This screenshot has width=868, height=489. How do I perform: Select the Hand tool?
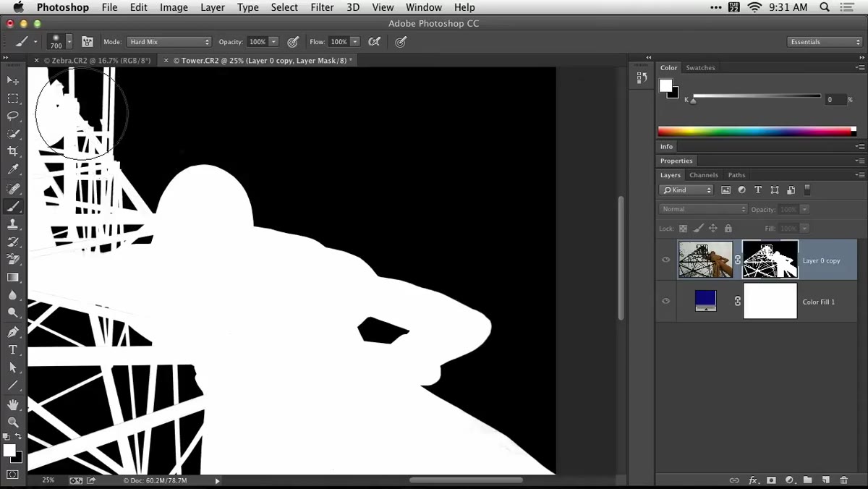13,405
